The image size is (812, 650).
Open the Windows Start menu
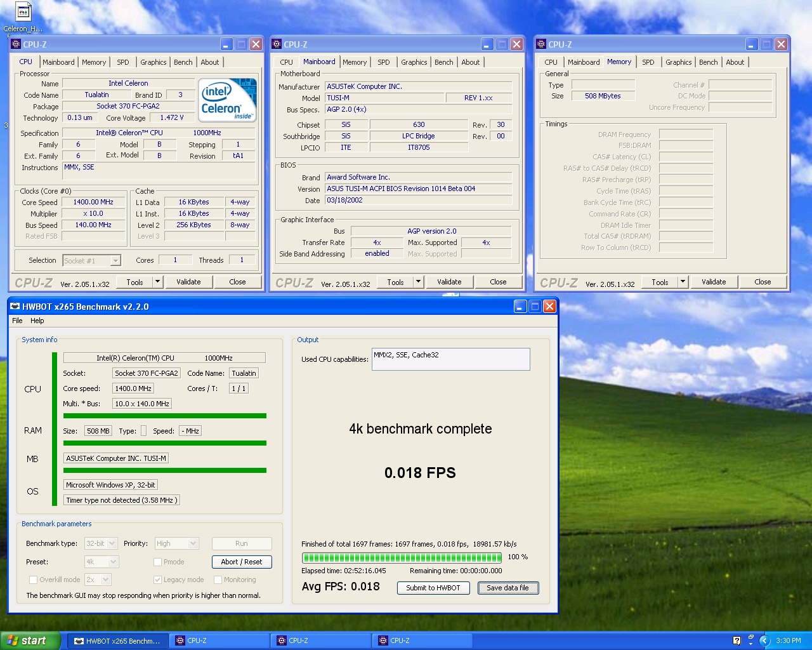[30, 640]
